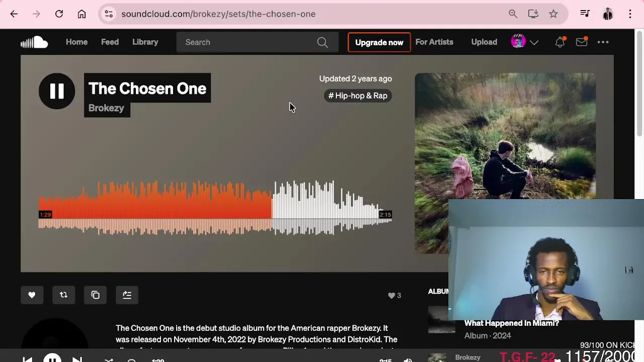Pause playback in bottom player bar
This screenshot has height=362, width=644.
[52, 359]
